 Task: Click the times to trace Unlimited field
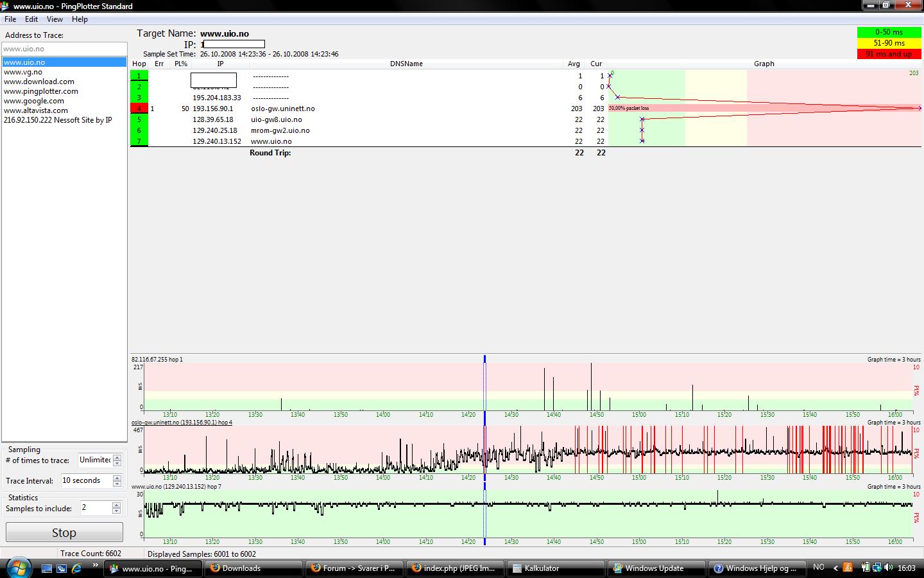point(95,460)
